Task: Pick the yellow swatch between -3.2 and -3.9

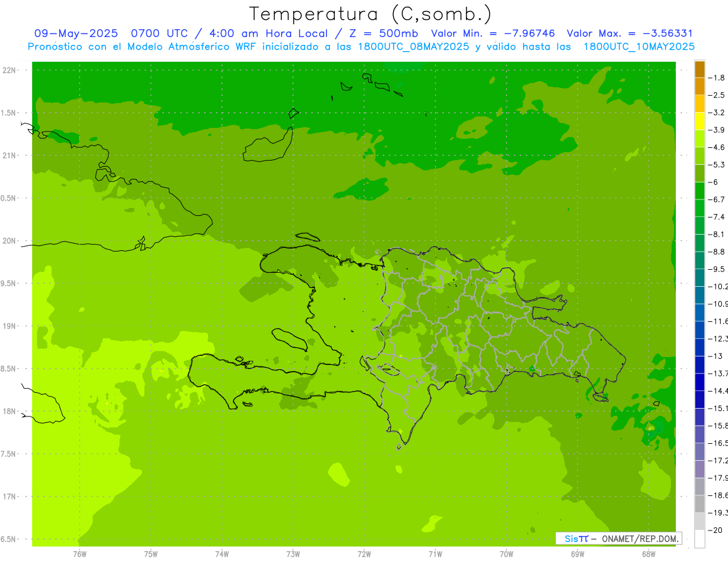Action: 699,121
